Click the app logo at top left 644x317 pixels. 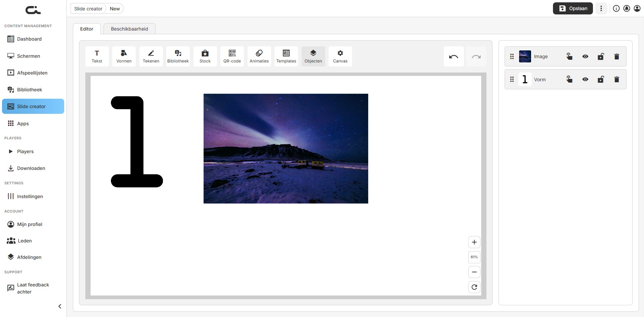33,10
